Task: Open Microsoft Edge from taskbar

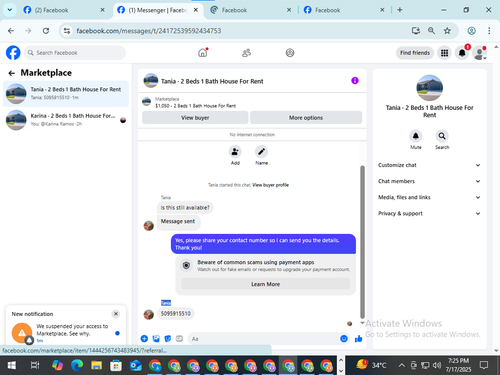Action: (x=77, y=365)
